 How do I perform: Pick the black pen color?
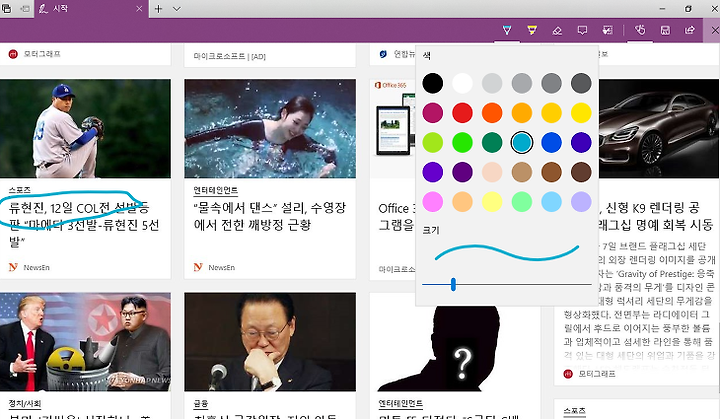click(x=433, y=83)
